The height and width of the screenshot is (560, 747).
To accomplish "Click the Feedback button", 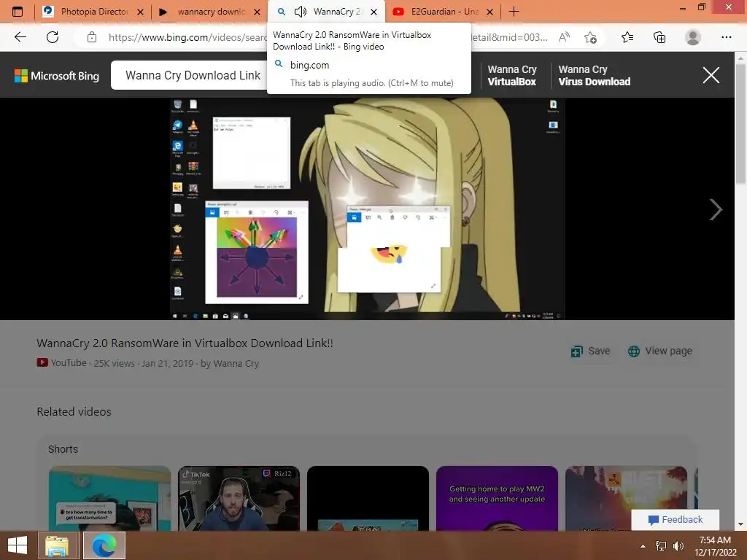I will [x=675, y=519].
